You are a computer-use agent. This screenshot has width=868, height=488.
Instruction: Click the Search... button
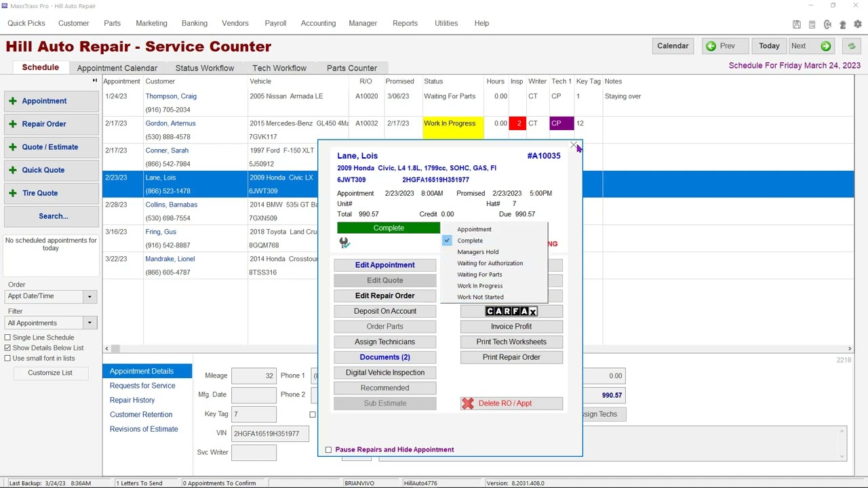click(53, 216)
